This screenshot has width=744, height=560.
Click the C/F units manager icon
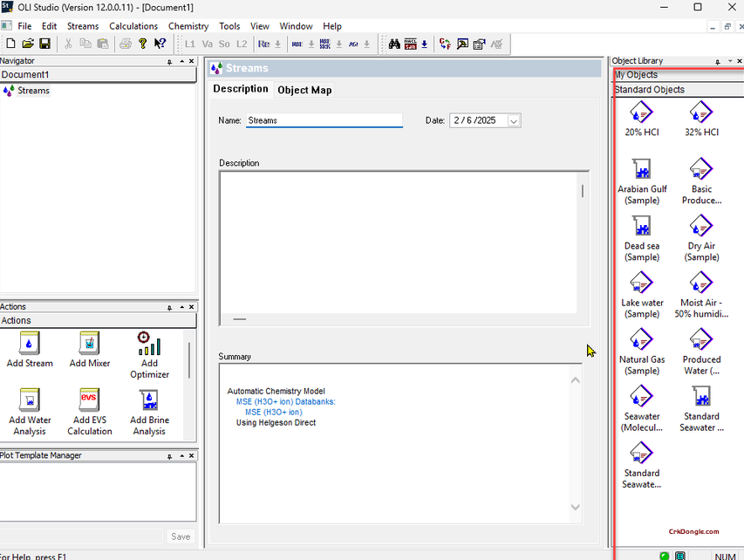445,44
